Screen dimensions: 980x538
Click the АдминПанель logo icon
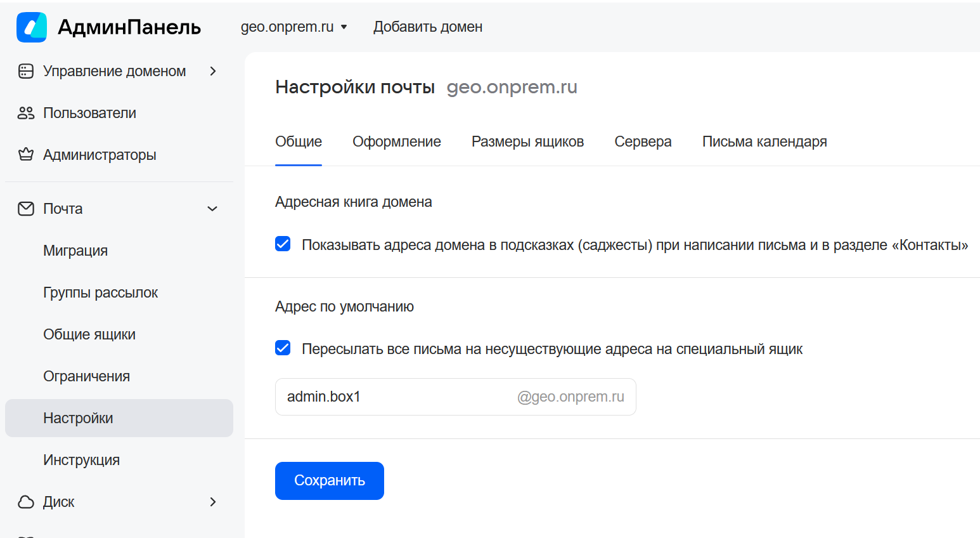pos(32,27)
